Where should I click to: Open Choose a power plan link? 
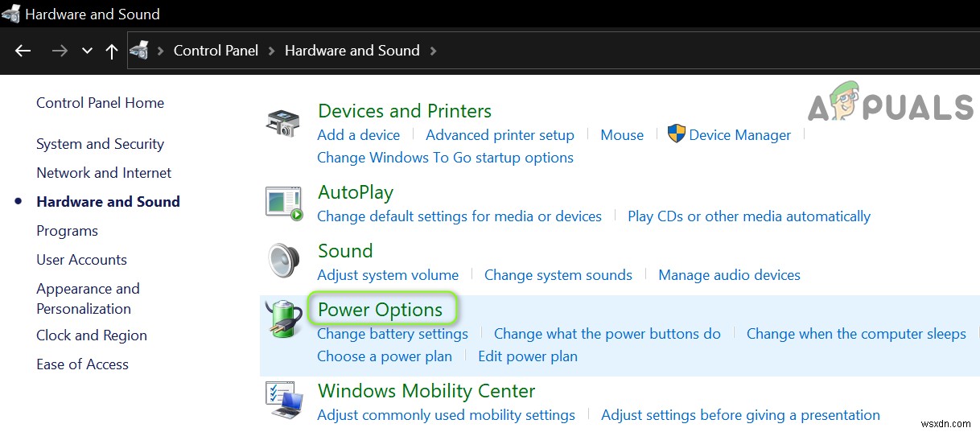[385, 356]
